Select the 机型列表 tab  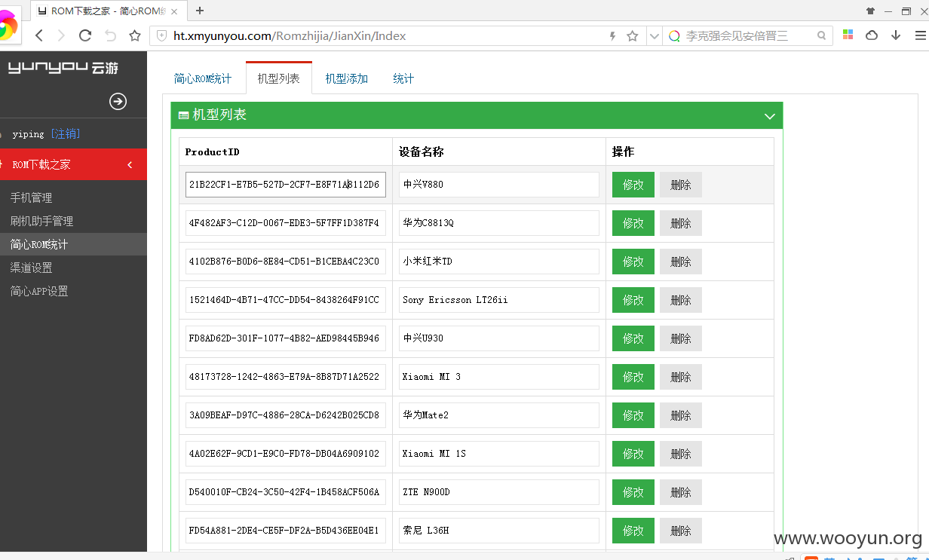[x=279, y=78]
